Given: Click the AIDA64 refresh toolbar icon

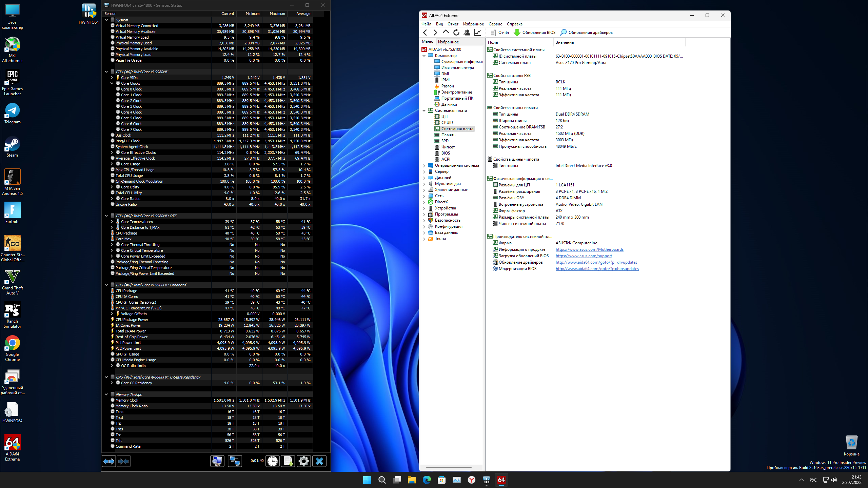Looking at the screenshot, I should pyautogui.click(x=456, y=33).
